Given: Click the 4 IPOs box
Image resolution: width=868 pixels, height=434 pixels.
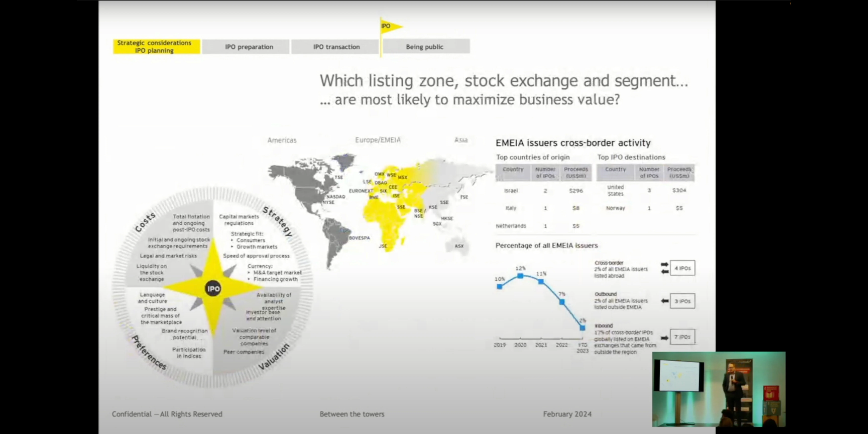Looking at the screenshot, I should pyautogui.click(x=682, y=268).
